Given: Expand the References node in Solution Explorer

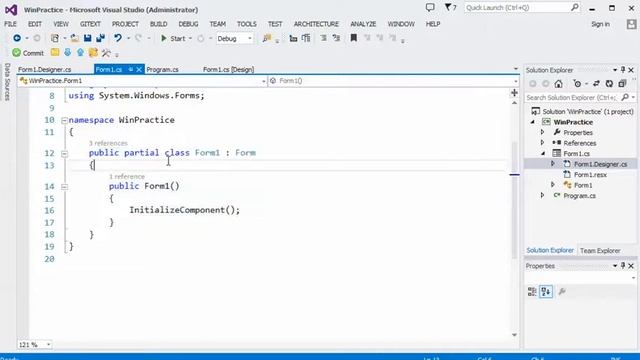Looking at the screenshot, I should coord(542,143).
